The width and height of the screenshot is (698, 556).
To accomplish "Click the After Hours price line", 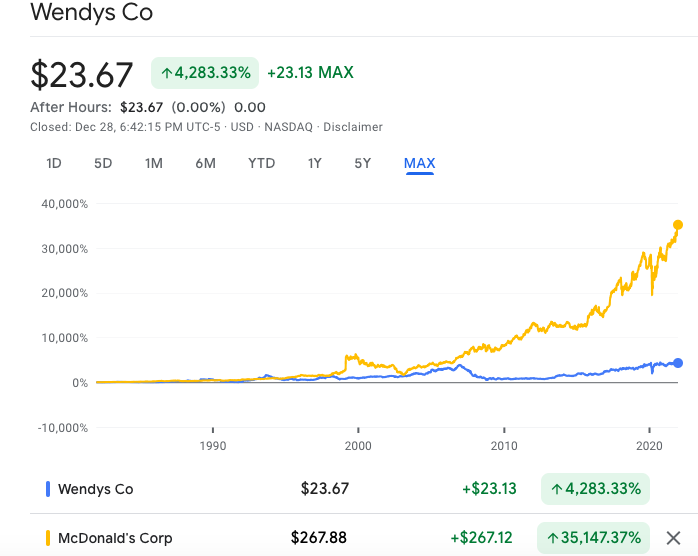I will pos(148,107).
